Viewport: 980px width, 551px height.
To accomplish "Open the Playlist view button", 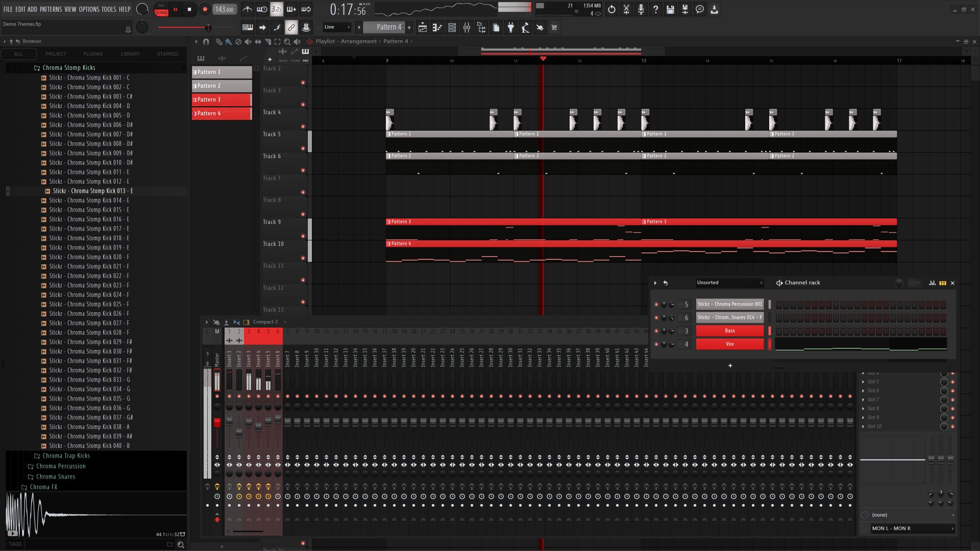I will point(423,28).
